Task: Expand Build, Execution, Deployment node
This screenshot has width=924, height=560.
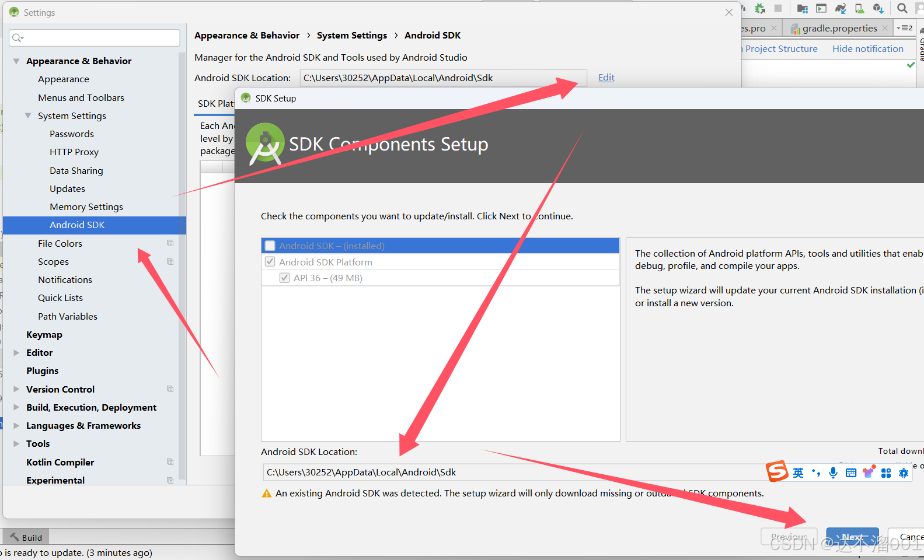Action: click(16, 407)
